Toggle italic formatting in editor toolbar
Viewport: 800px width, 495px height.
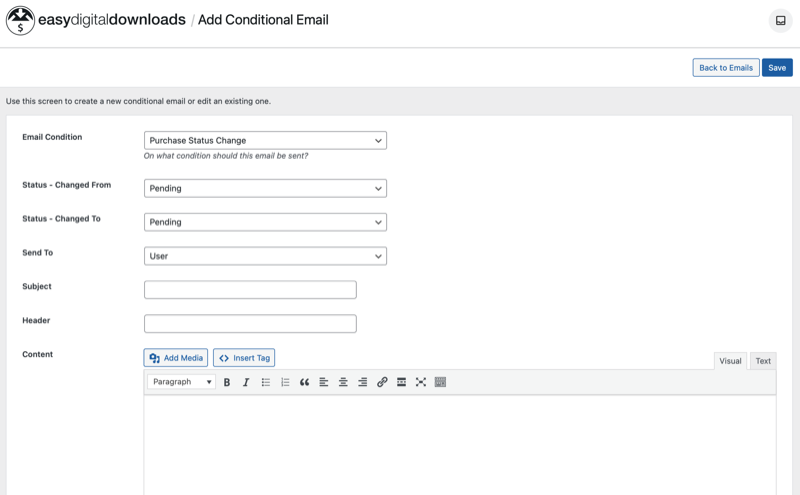click(x=246, y=382)
